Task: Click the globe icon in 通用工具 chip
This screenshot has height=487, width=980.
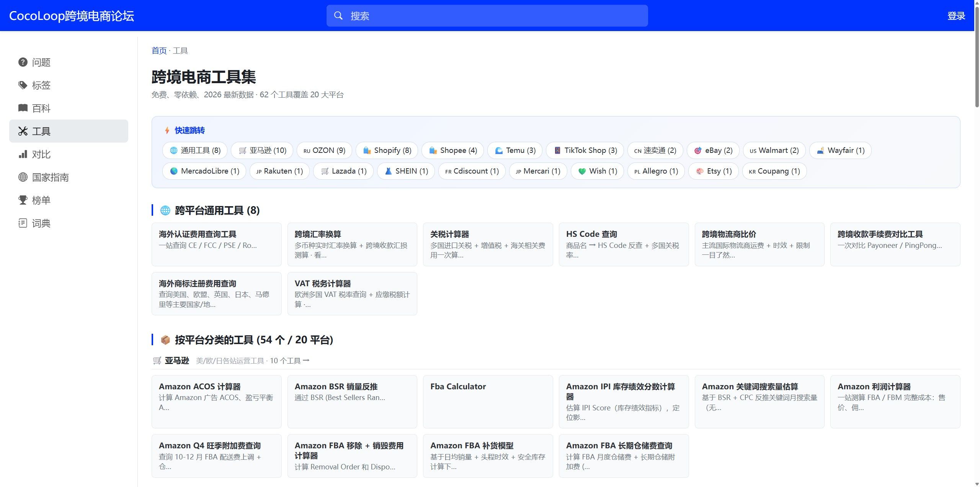Action: click(173, 151)
